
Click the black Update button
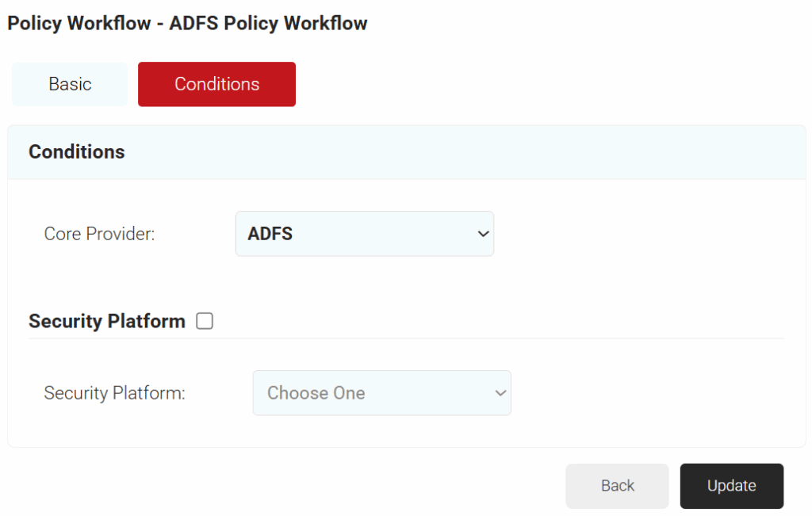pyautogui.click(x=731, y=486)
